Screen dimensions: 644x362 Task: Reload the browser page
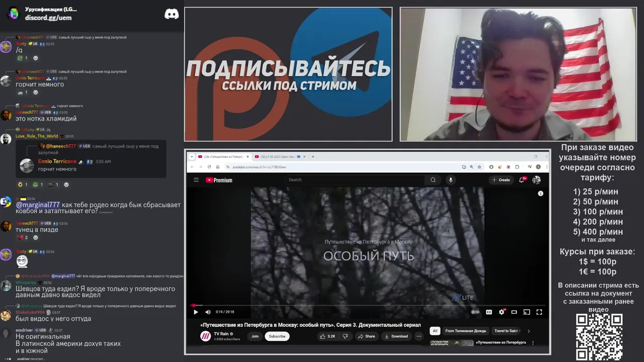coord(209,166)
